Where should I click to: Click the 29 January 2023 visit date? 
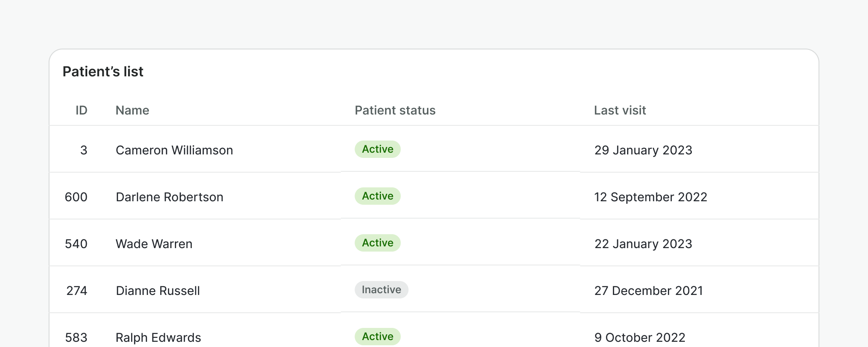643,150
